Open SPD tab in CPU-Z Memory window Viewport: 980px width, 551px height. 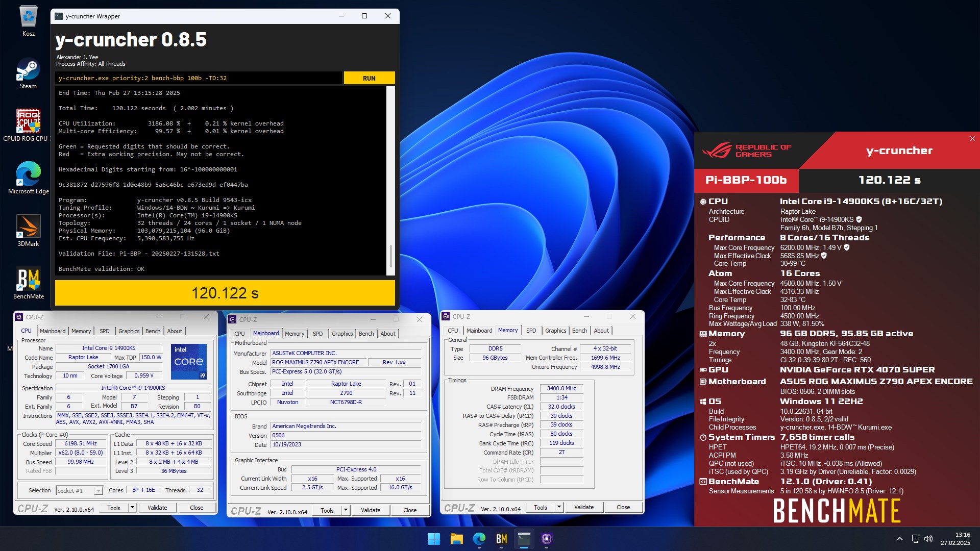pos(531,331)
